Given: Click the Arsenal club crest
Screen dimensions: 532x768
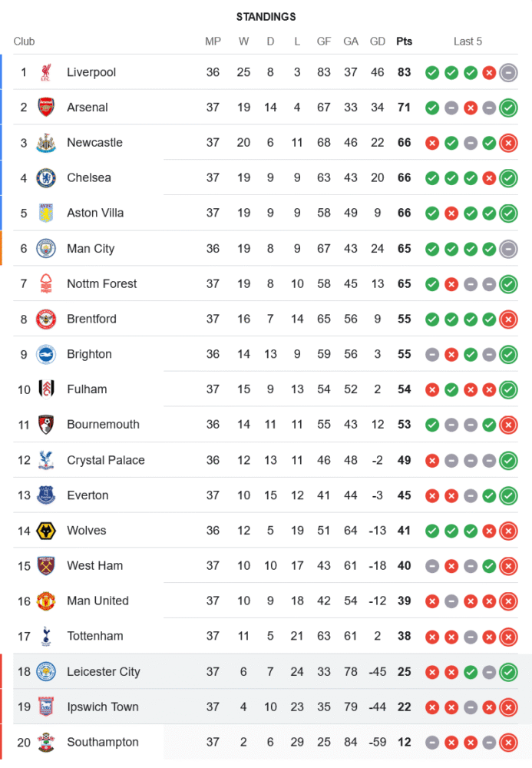Looking at the screenshot, I should tap(46, 108).
